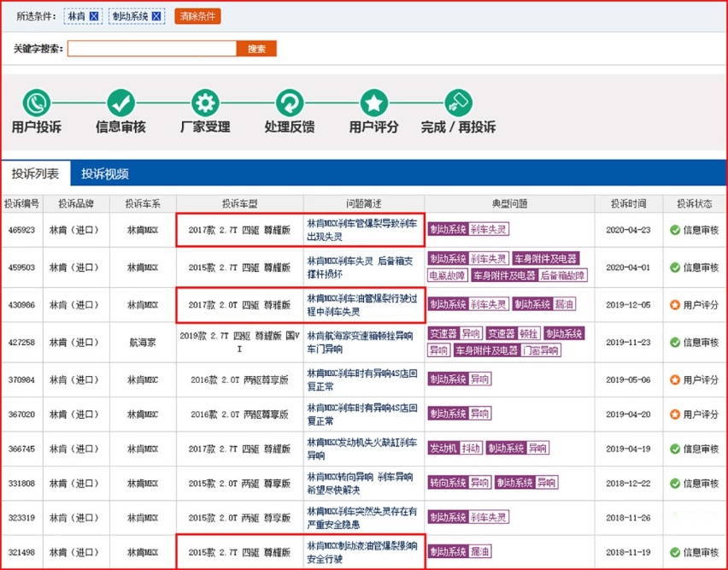
Task: Click 用户评分 status icon in row 370984
Action: coord(675,379)
